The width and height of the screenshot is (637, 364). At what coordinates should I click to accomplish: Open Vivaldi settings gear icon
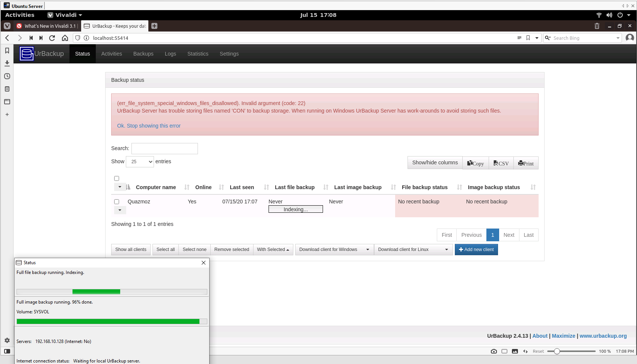point(7,340)
